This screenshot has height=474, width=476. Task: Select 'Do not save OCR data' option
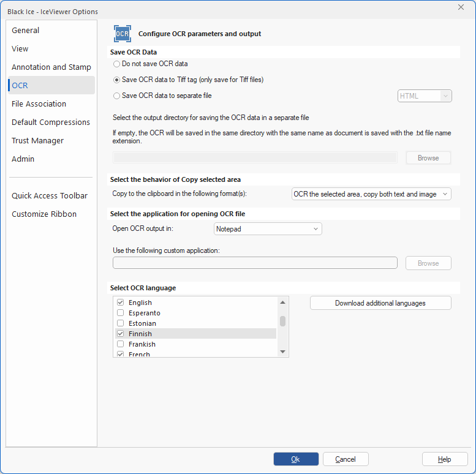pos(116,64)
